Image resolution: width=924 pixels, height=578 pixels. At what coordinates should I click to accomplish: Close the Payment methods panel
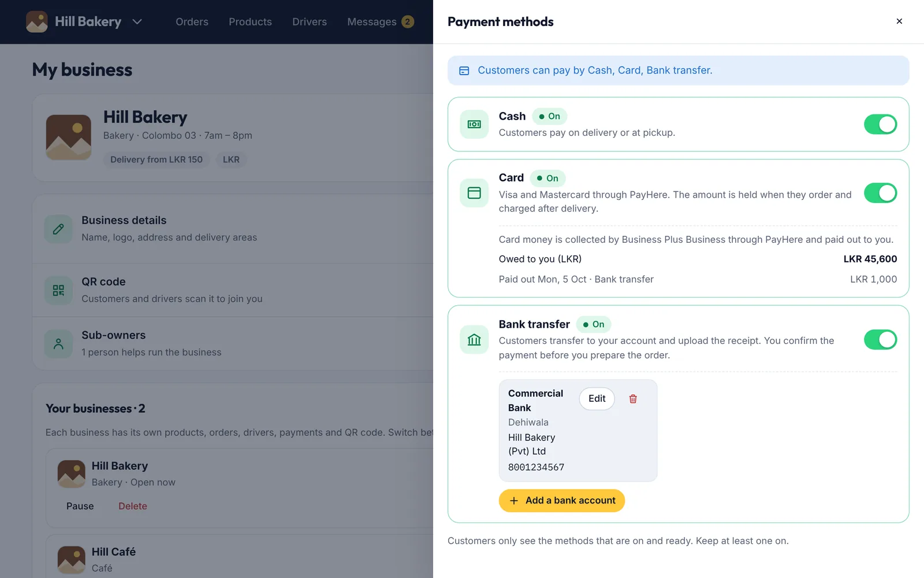click(899, 21)
